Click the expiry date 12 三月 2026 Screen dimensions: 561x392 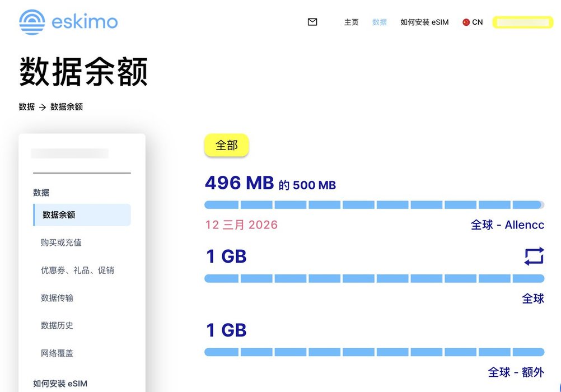click(x=241, y=225)
